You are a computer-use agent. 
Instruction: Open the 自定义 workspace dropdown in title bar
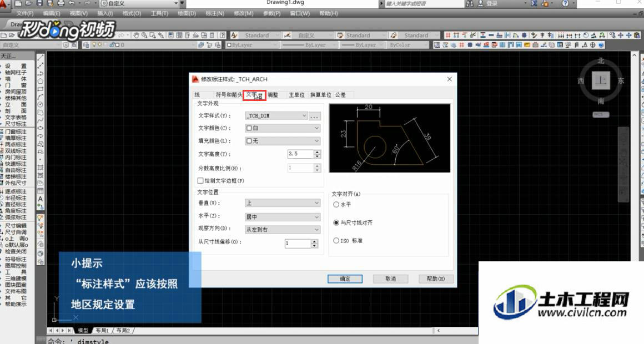tap(139, 3)
